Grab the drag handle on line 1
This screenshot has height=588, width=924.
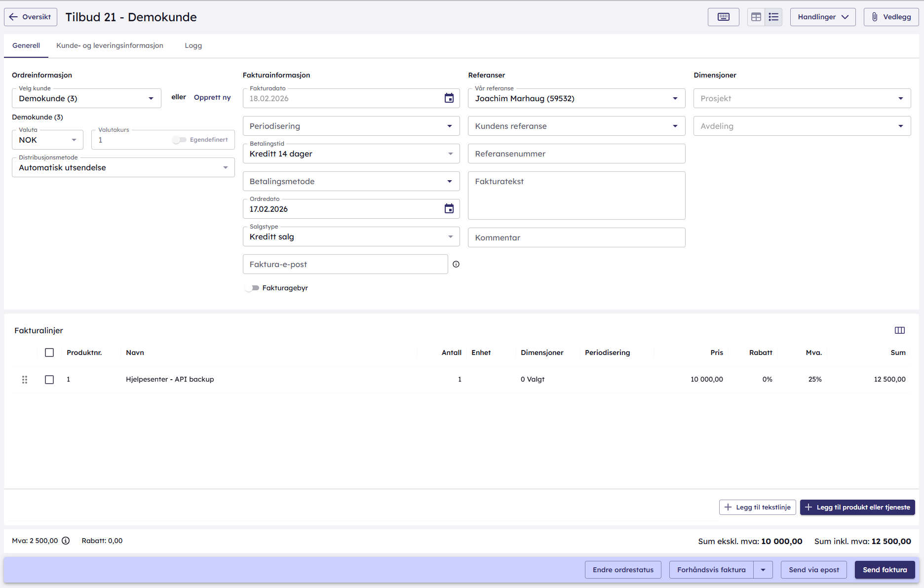pos(25,379)
